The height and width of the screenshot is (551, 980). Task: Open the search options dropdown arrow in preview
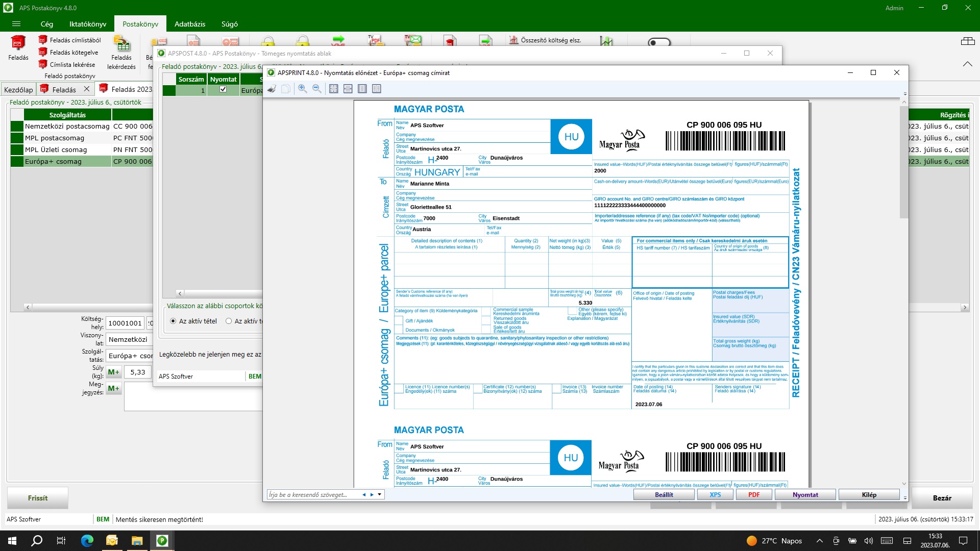point(380,495)
